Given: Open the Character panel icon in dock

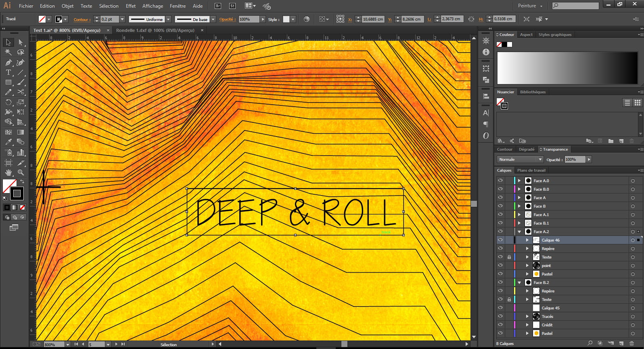Looking at the screenshot, I should pyautogui.click(x=486, y=113).
